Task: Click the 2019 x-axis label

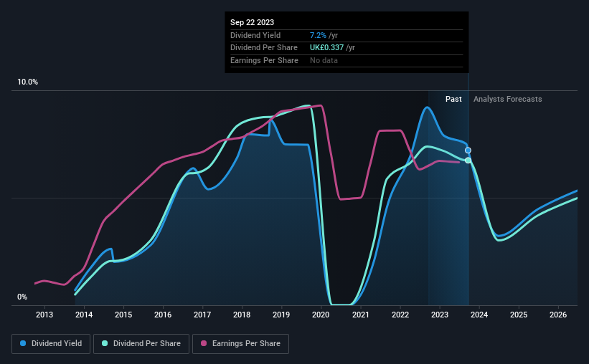Action: point(281,315)
